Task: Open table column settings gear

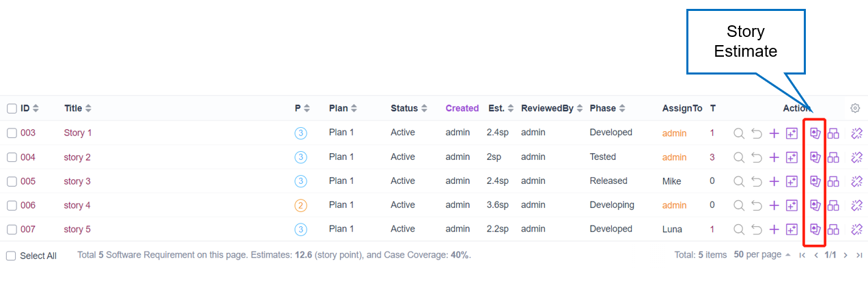Action: coord(855,108)
